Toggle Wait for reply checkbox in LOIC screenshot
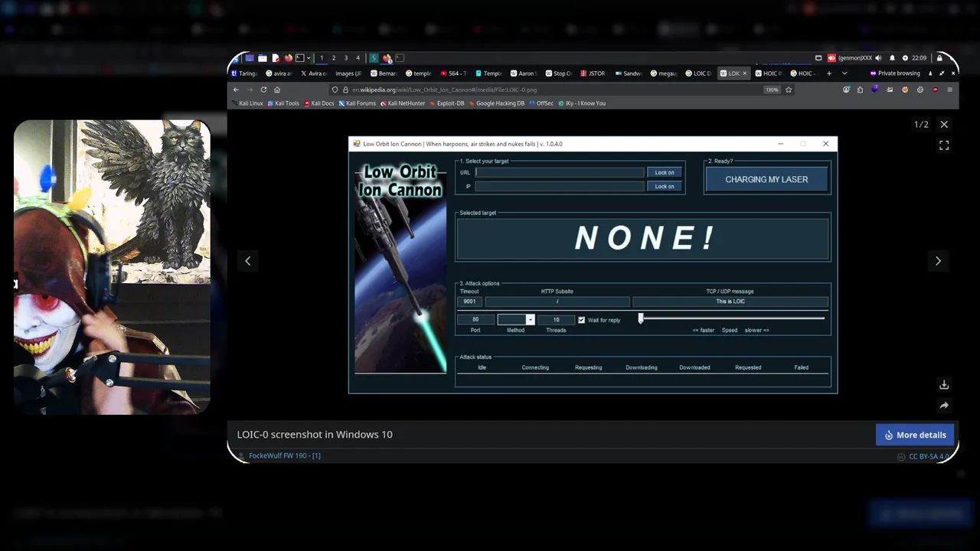This screenshot has height=551, width=980. [581, 320]
